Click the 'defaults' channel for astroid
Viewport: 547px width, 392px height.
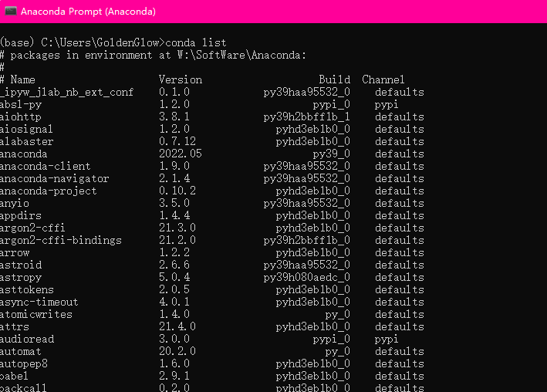point(400,265)
